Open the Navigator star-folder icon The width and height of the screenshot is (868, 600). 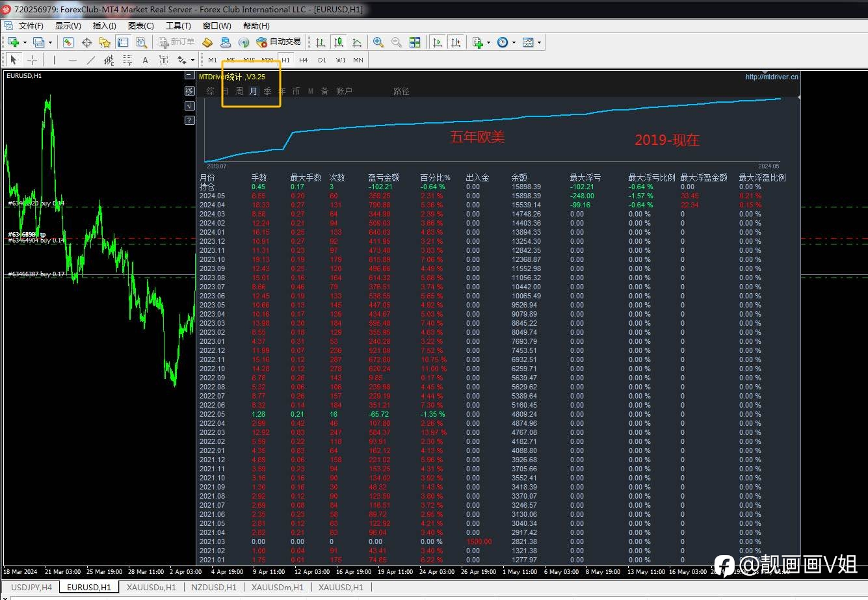(x=105, y=42)
